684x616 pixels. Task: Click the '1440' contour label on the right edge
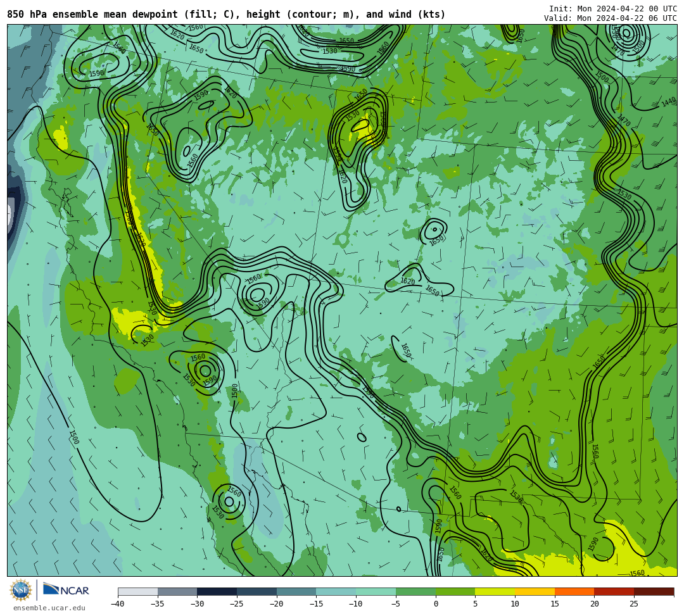click(x=669, y=103)
